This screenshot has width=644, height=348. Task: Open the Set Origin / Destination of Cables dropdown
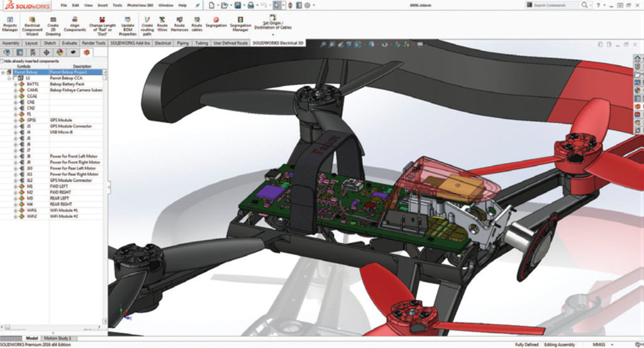pos(272,35)
